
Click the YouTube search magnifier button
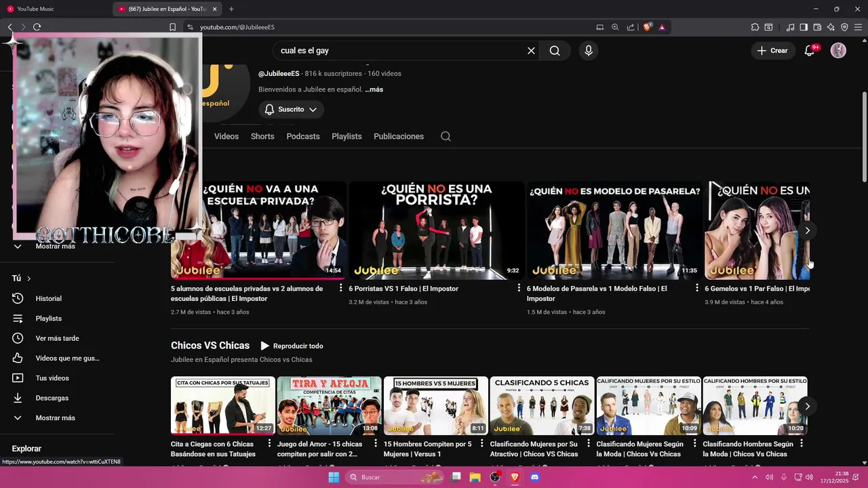pos(555,51)
